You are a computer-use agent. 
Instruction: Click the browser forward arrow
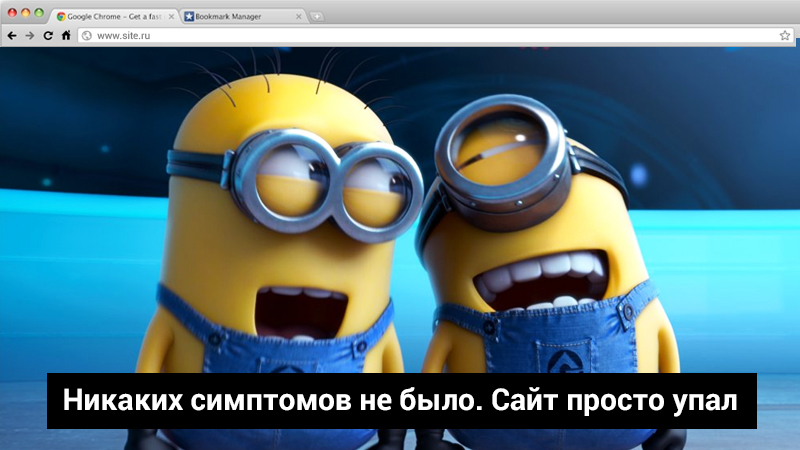[x=30, y=35]
